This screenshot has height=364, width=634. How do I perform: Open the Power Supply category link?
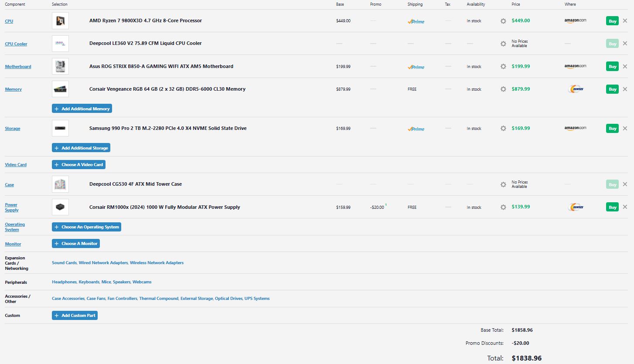point(12,207)
